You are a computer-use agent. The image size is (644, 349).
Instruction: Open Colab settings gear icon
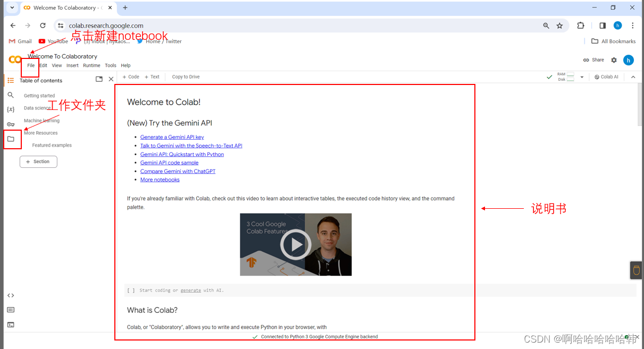pyautogui.click(x=614, y=60)
